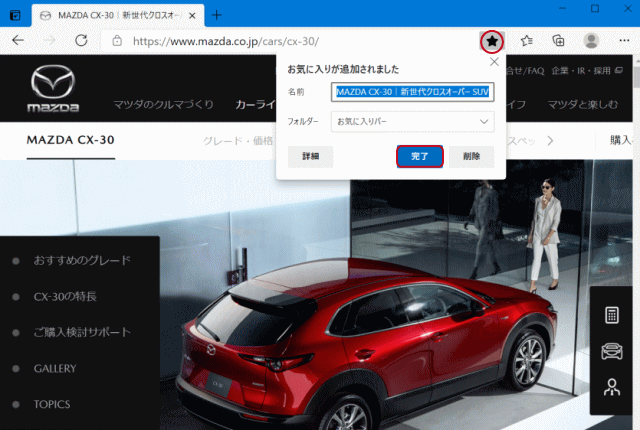
Task: Click the calculator icon on right sidebar
Action: click(611, 315)
